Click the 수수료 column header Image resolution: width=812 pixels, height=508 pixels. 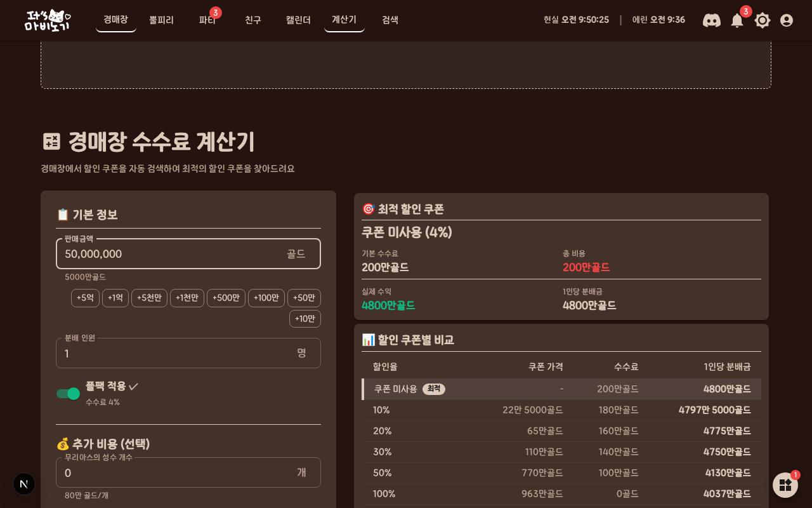click(626, 367)
